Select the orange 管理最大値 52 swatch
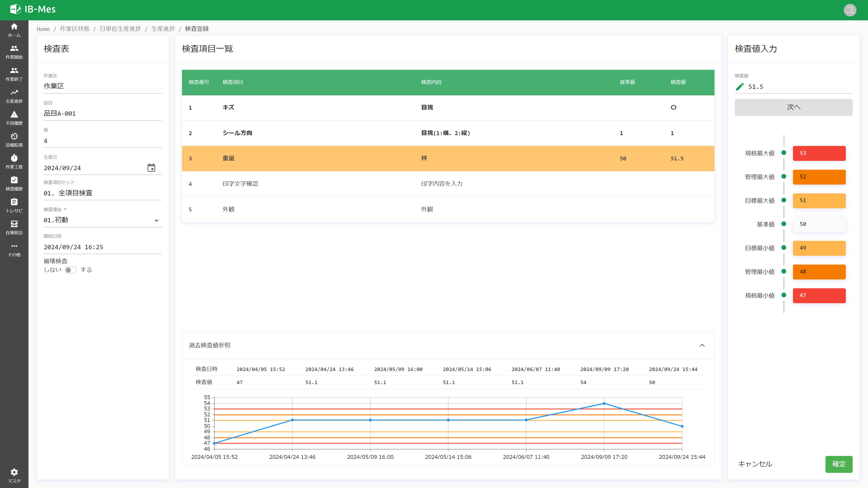The image size is (868, 488). [819, 177]
